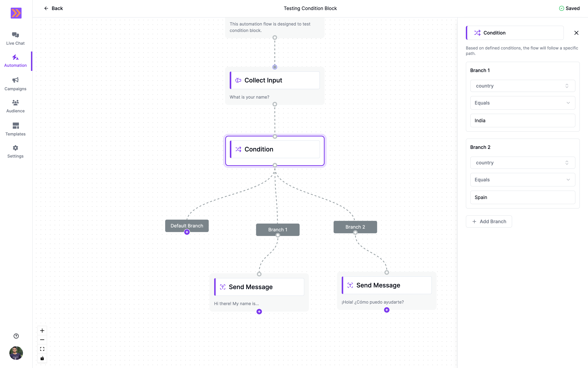Click the Condition panel title field

click(x=515, y=33)
